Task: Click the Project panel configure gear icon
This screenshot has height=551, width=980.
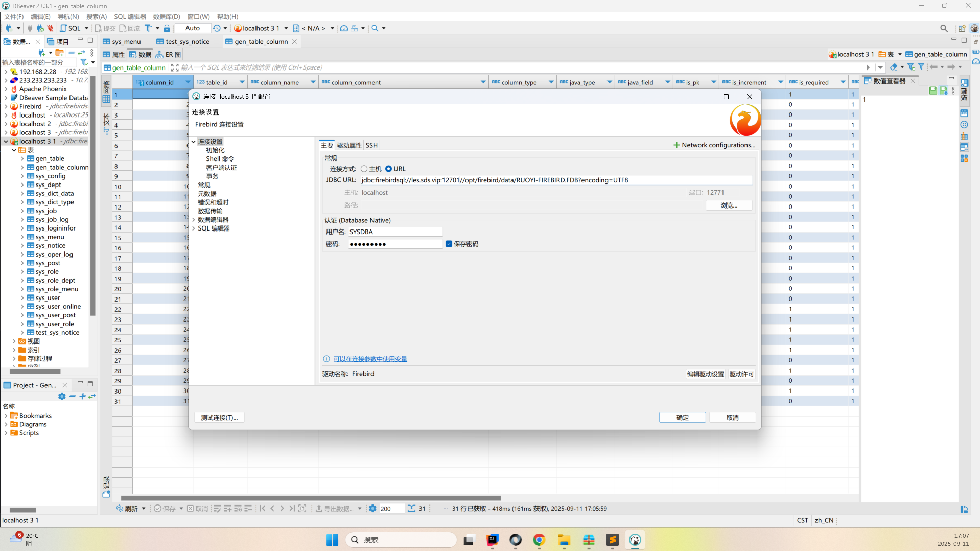Action: (x=62, y=396)
